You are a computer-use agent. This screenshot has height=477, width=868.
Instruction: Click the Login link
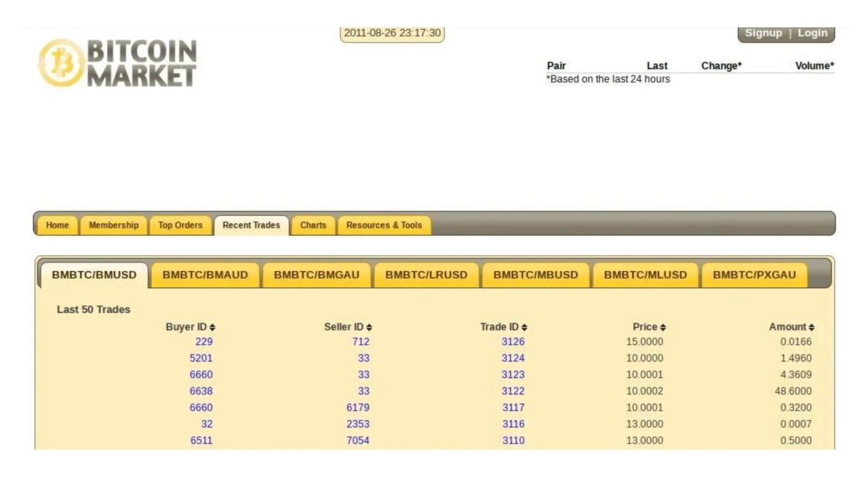812,33
